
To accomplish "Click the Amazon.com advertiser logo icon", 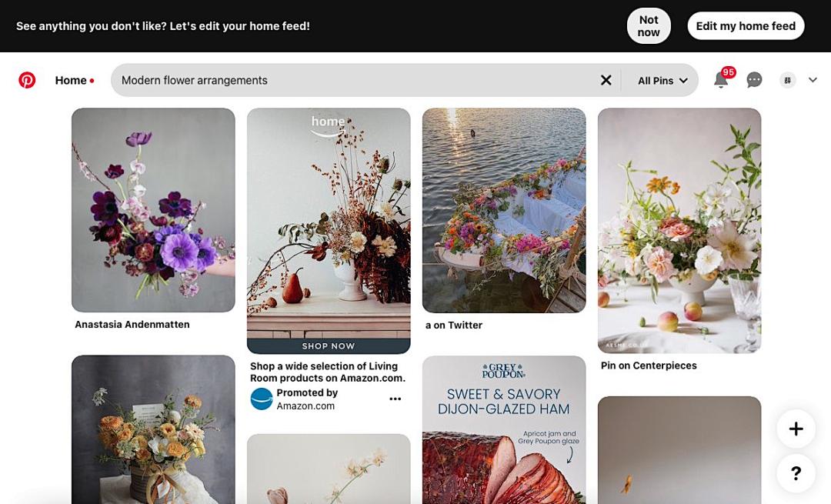I will tap(262, 399).
